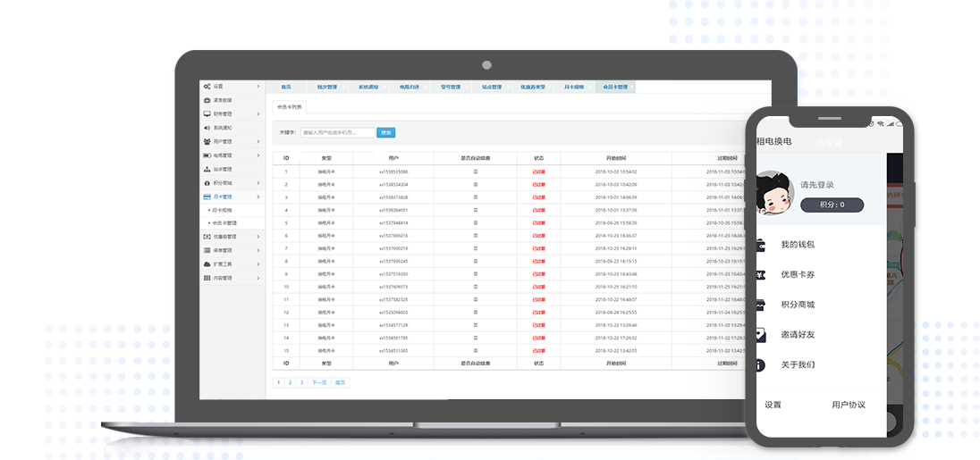Tap the 积分商城 shop icon on phone
The width and height of the screenshot is (980, 460).
[x=760, y=305]
